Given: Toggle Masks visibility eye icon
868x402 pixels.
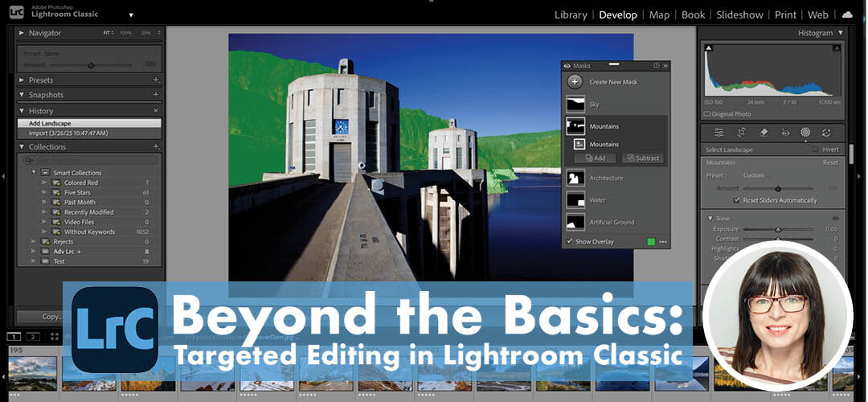Looking at the screenshot, I should point(567,66).
